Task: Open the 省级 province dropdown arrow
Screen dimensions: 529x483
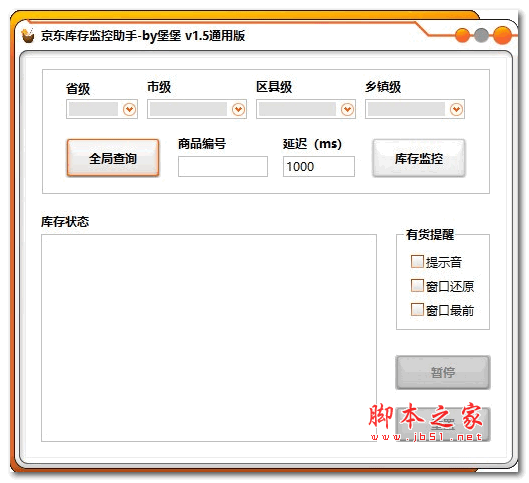Action: 129,109
